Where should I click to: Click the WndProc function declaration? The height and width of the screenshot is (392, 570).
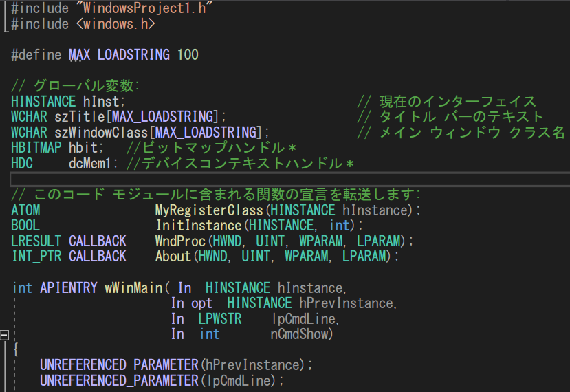coord(180,241)
